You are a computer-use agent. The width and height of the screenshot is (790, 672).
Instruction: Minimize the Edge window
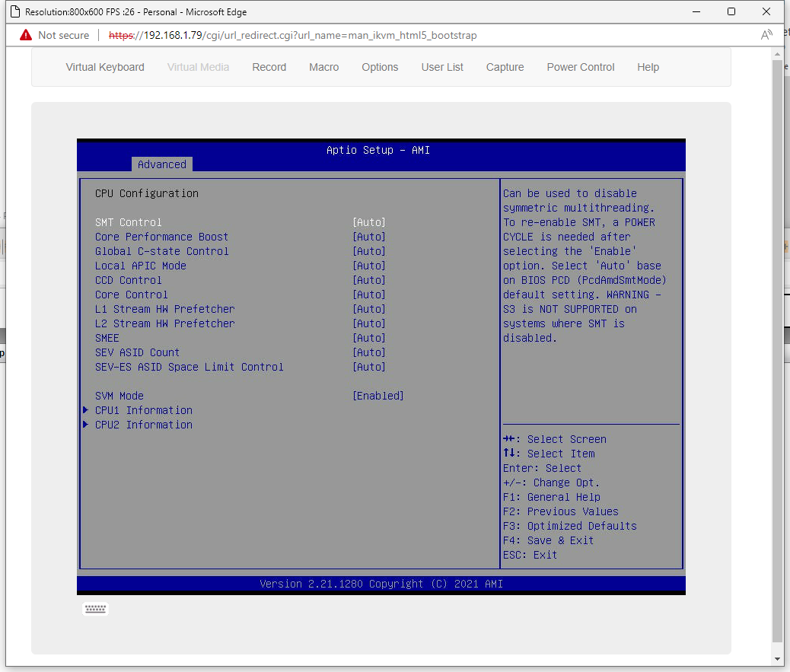[696, 11]
